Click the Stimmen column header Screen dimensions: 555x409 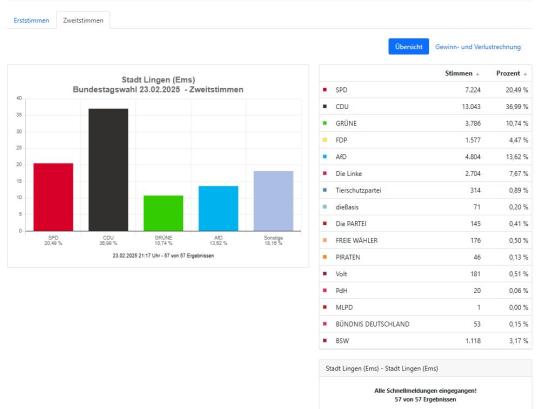coord(459,73)
